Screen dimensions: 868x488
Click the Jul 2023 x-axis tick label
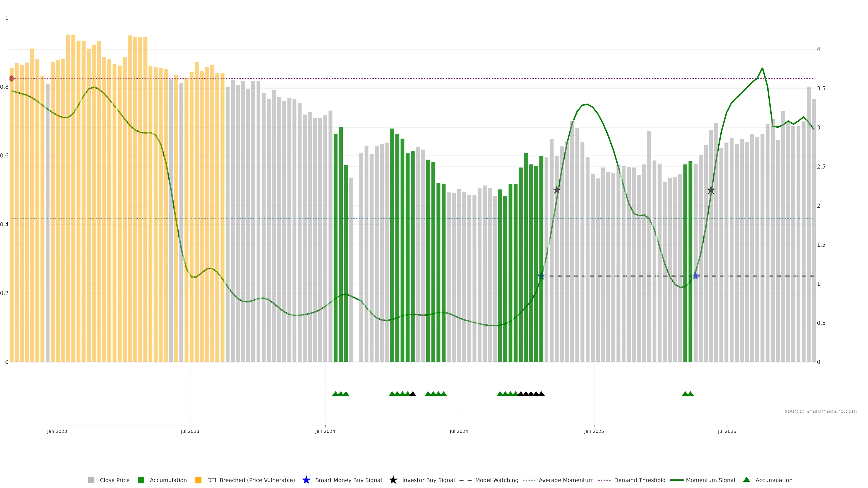[x=190, y=432]
